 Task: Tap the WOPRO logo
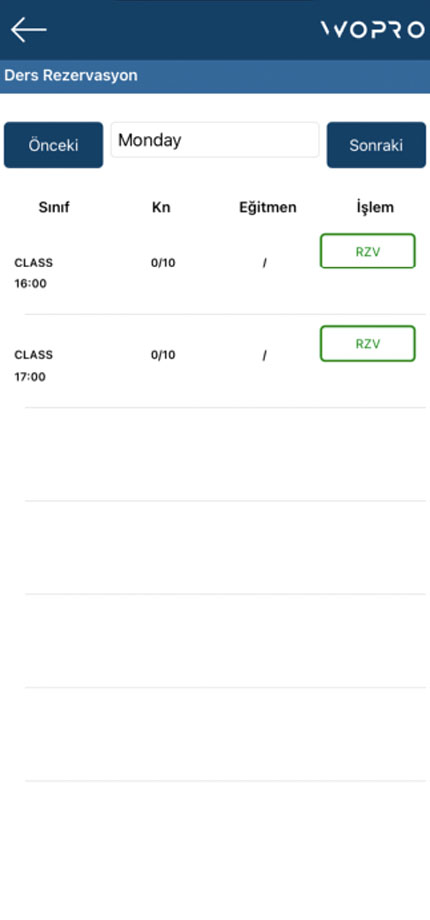[373, 29]
